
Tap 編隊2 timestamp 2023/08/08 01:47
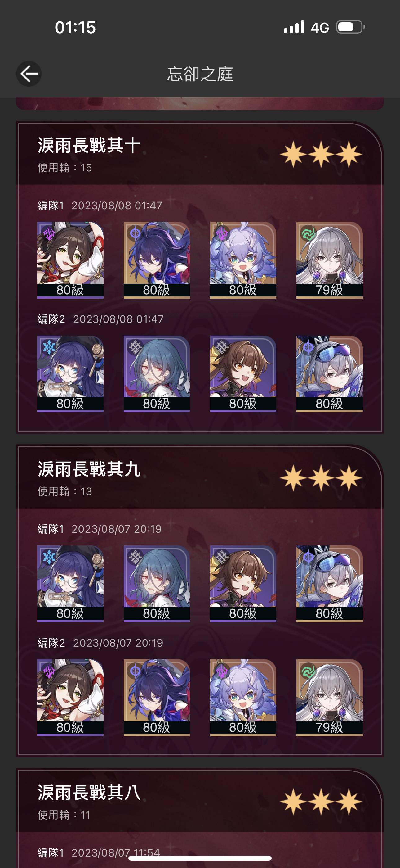(x=118, y=319)
